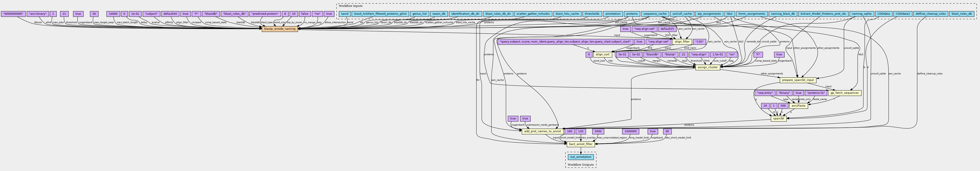The image size is (980, 171).
Task: Click the default44 align_filter value node
Action: point(170,14)
